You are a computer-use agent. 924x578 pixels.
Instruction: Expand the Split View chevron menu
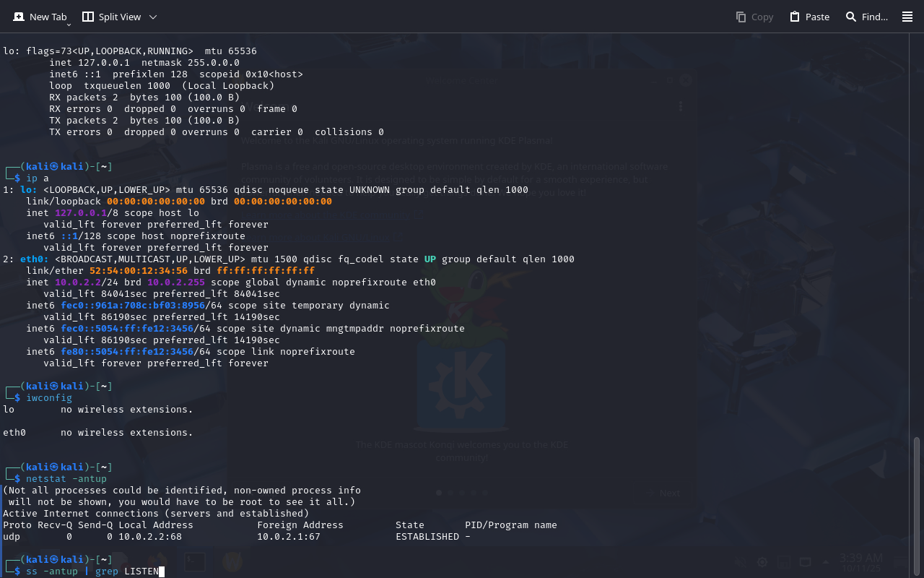click(x=152, y=17)
